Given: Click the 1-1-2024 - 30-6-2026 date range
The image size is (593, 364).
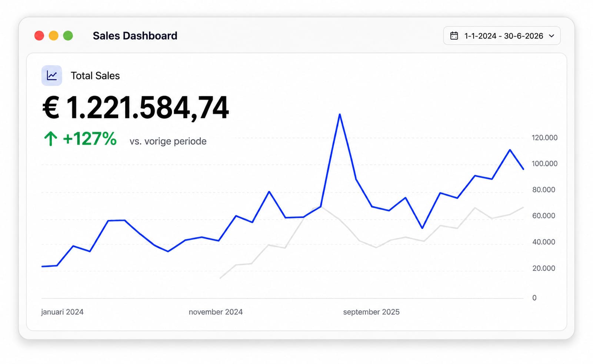Looking at the screenshot, I should pos(504,36).
